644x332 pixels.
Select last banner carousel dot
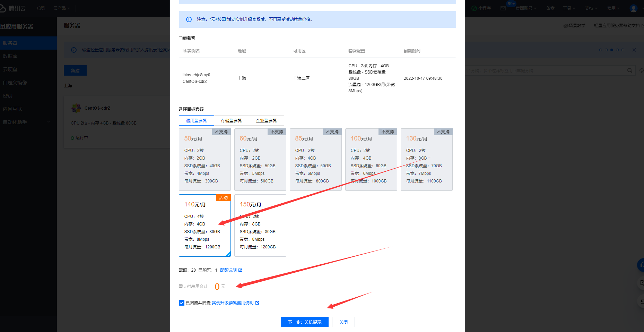[x=623, y=50]
